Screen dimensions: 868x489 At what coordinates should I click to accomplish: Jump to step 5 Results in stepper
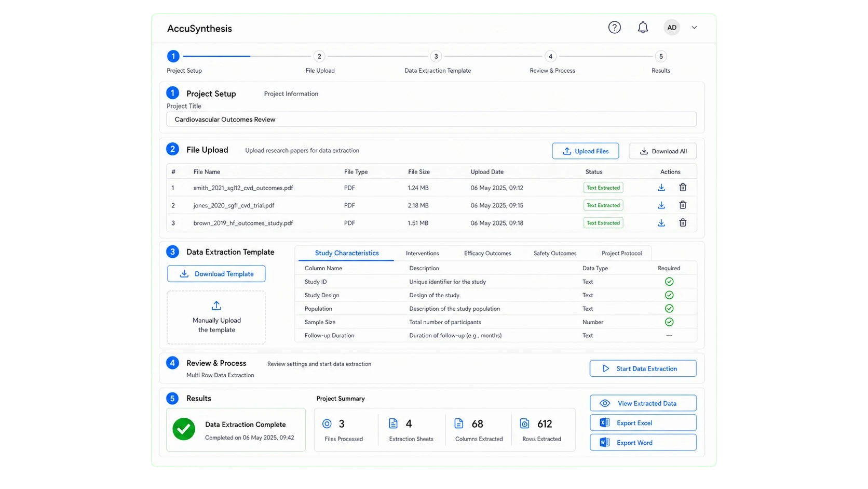[x=661, y=57]
